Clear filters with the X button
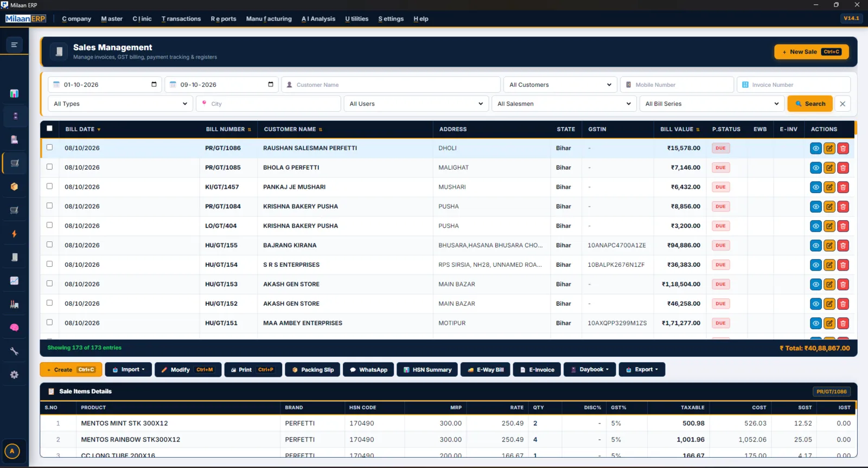 842,104
